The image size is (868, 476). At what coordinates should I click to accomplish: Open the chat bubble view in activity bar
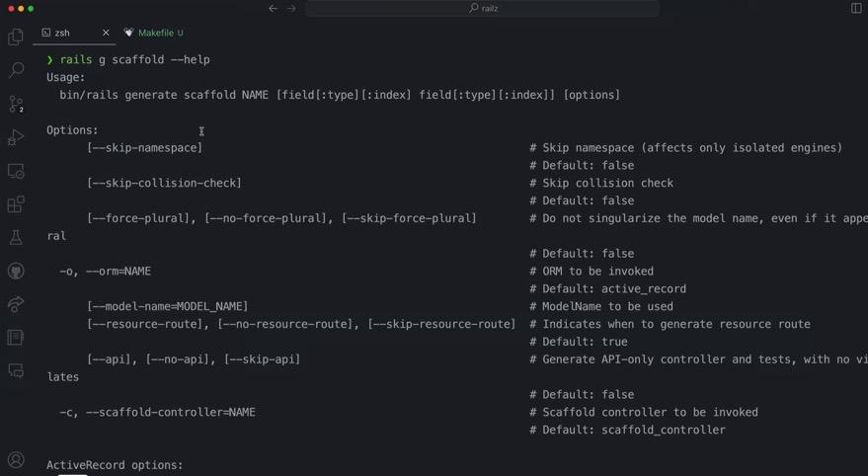pos(16,371)
